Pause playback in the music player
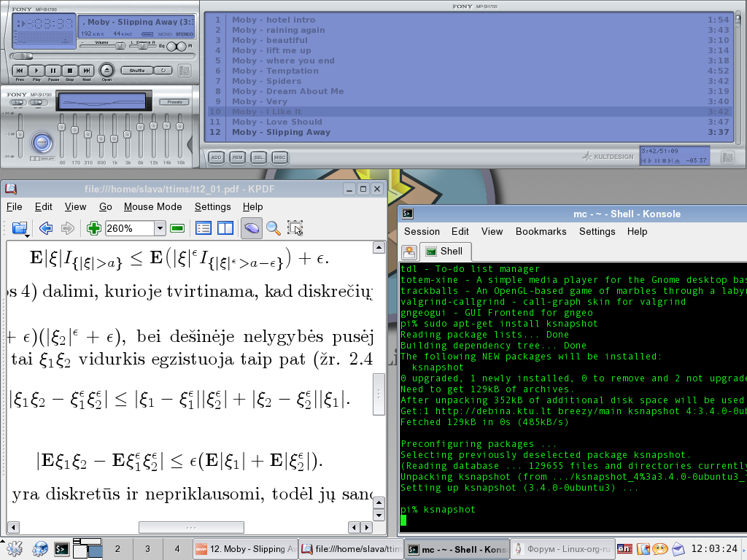 point(53,71)
